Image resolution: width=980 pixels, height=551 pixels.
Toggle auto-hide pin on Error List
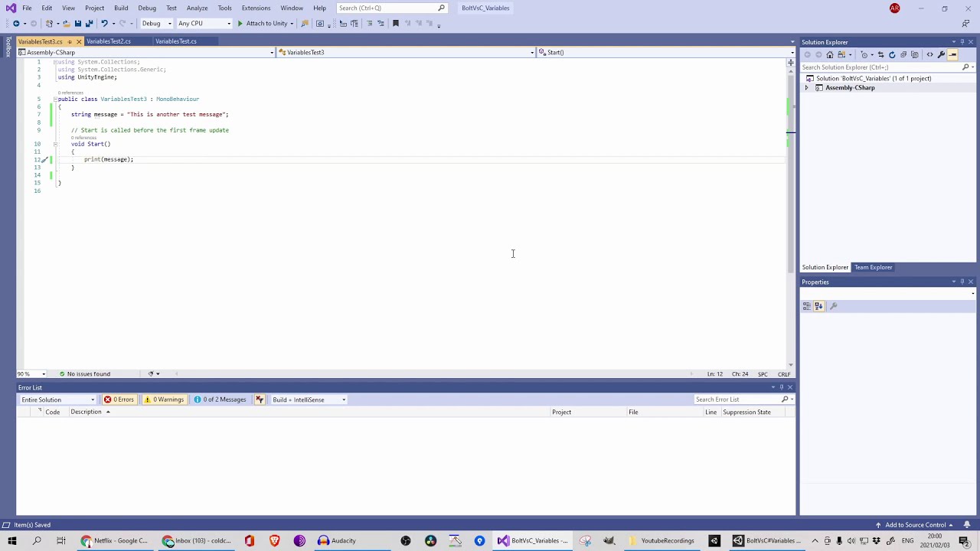[781, 387]
